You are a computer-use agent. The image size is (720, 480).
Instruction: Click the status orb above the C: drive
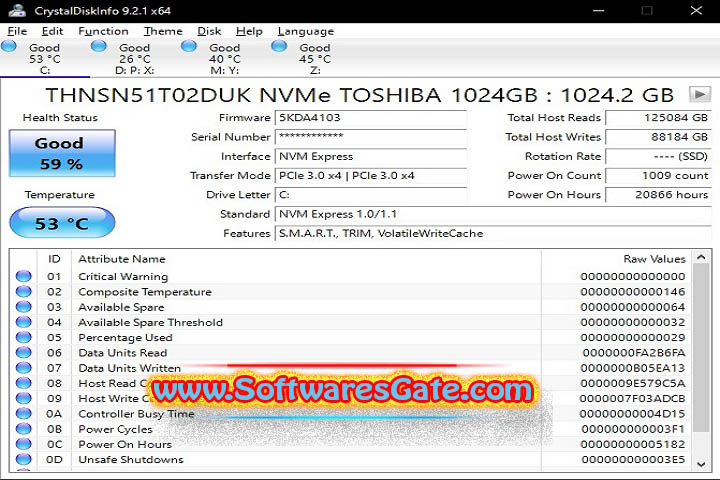[9, 46]
